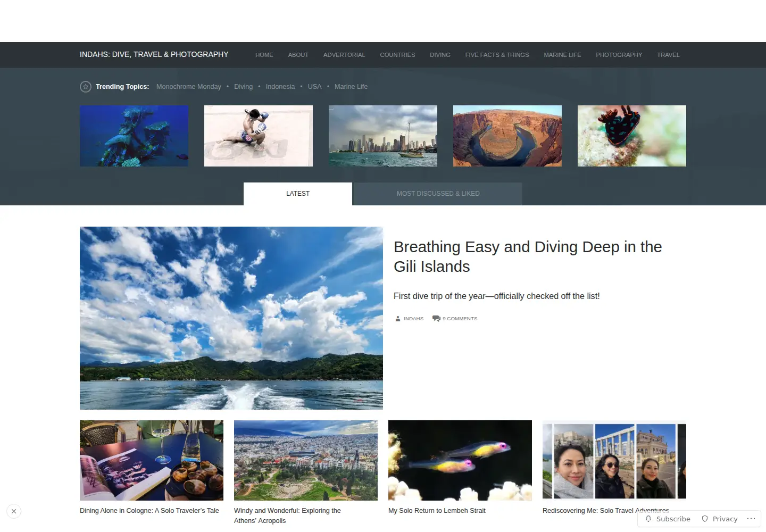766x532 pixels.
Task: Select the USA trending topic
Action: [315, 87]
